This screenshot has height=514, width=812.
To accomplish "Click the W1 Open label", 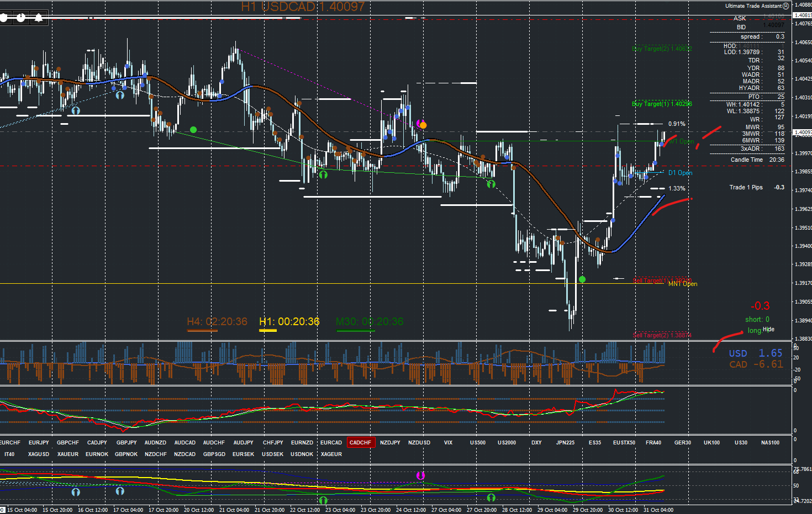I will pyautogui.click(x=682, y=141).
